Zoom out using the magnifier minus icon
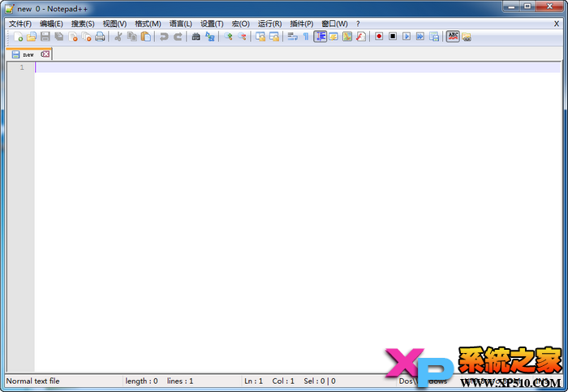Viewport: 568px width, 392px height. click(242, 37)
